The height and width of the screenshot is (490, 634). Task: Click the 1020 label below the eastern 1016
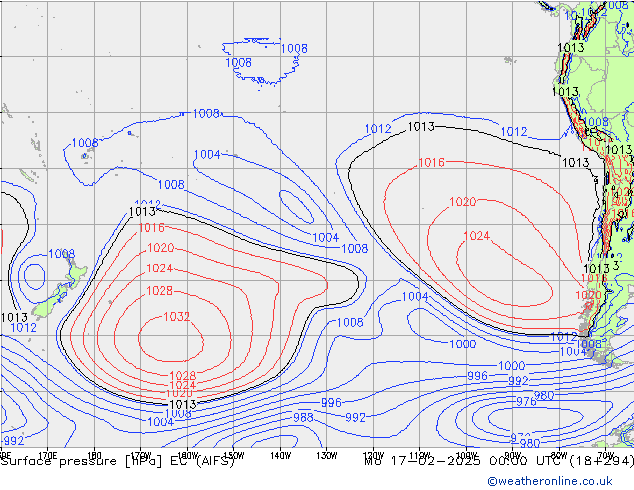[x=463, y=201]
